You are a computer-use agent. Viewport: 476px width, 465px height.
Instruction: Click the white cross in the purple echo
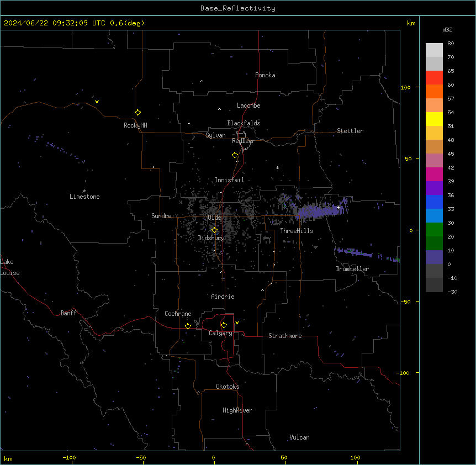338,207
